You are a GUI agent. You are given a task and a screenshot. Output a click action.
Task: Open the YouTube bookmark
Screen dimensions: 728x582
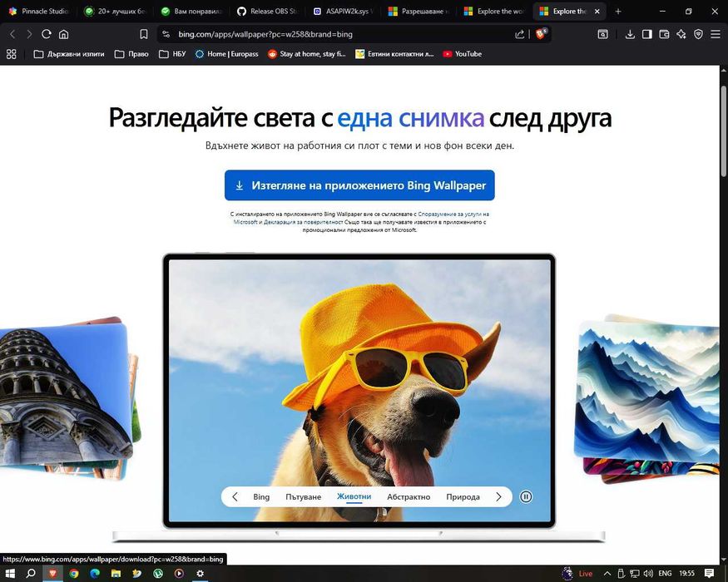463,54
